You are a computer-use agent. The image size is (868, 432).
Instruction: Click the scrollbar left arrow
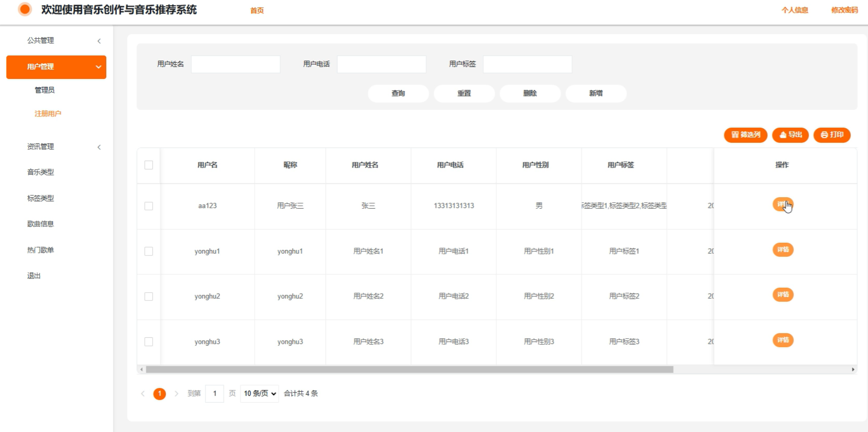[142, 369]
